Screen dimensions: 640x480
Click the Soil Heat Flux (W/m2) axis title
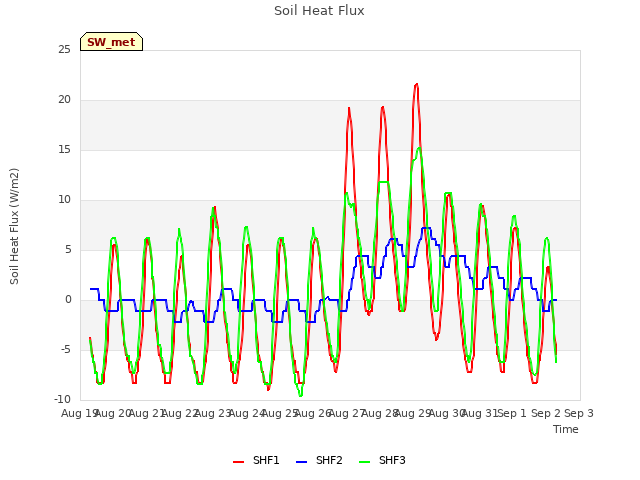point(14,226)
